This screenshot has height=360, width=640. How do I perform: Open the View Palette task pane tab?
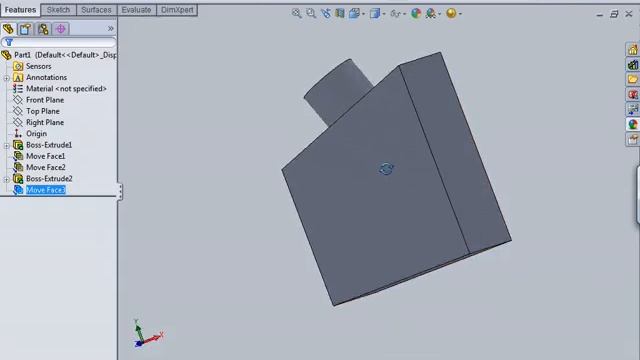(x=633, y=109)
